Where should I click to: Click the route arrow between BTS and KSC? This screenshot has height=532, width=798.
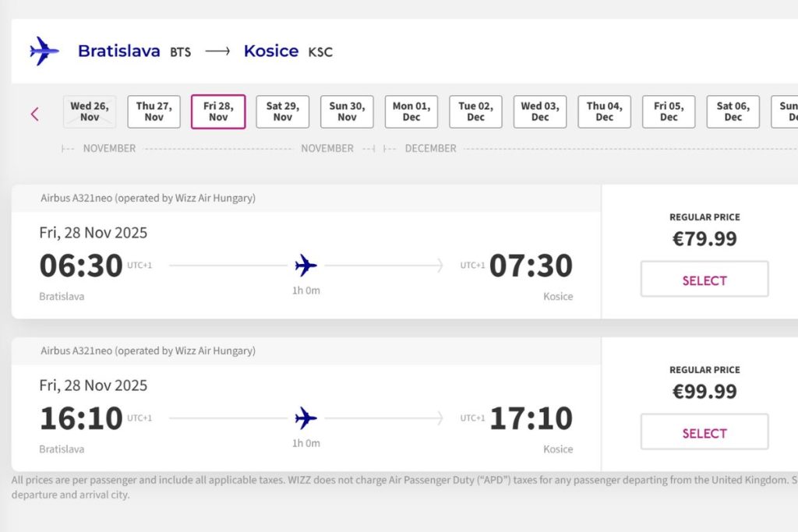[217, 52]
